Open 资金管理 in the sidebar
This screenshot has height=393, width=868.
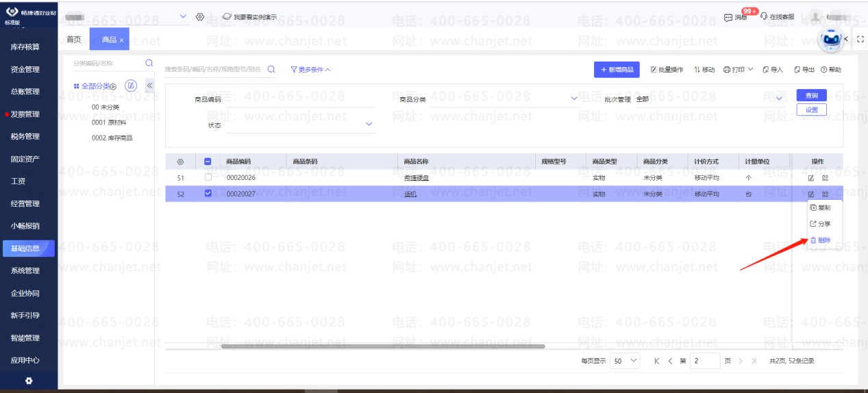click(25, 69)
